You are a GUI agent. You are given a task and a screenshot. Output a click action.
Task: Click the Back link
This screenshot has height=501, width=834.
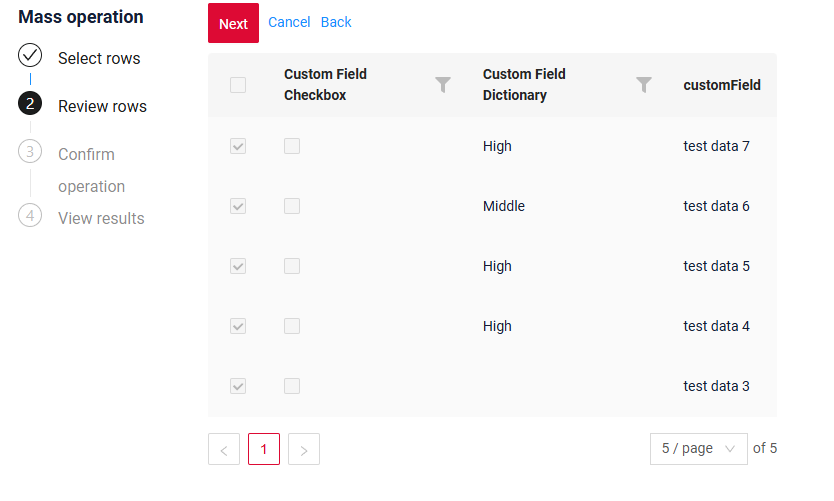336,22
